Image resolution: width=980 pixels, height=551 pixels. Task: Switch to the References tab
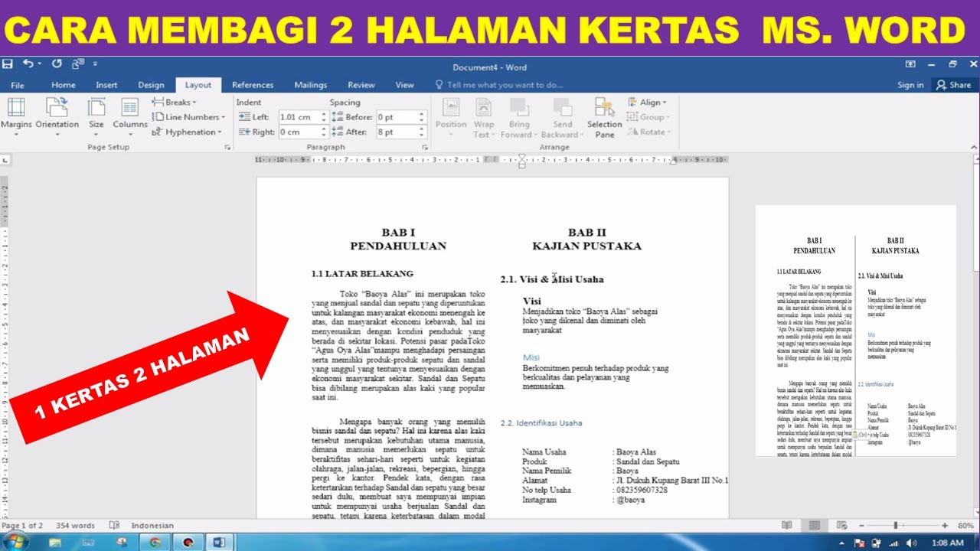click(253, 85)
